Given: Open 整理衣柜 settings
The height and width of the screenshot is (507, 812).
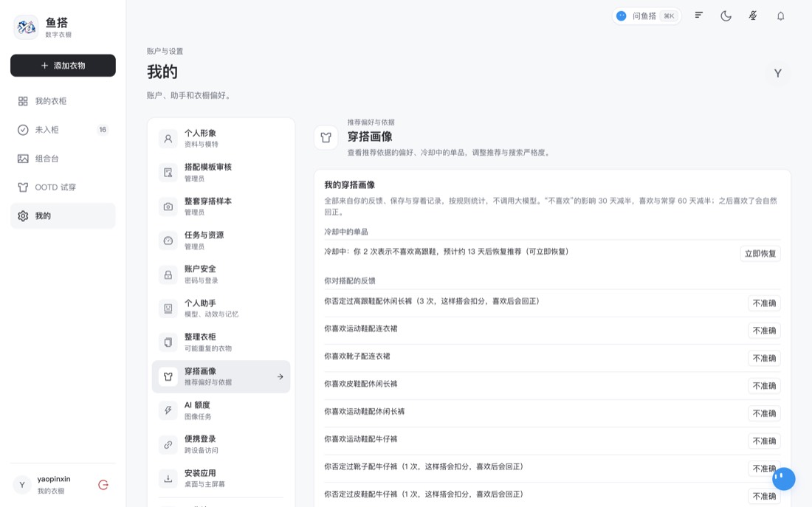Looking at the screenshot, I should click(221, 342).
